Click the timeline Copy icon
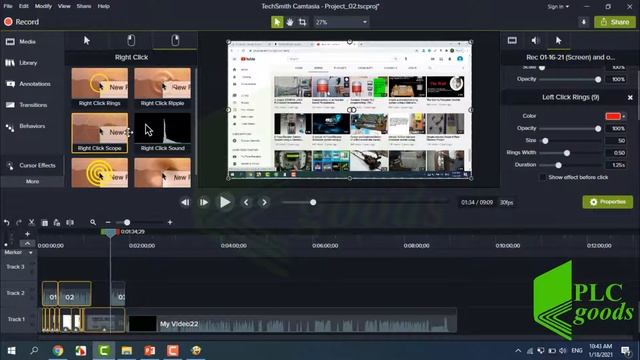This screenshot has height=360, width=640. [x=44, y=223]
